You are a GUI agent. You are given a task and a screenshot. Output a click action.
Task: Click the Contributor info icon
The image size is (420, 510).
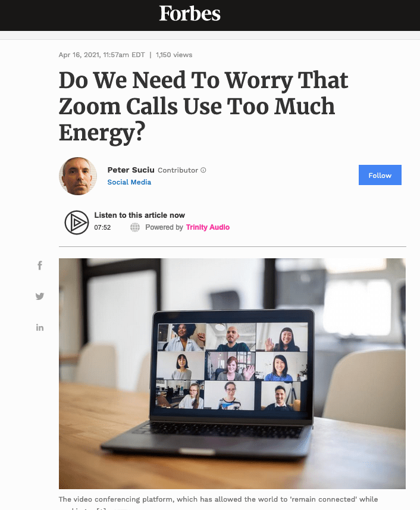[203, 170]
